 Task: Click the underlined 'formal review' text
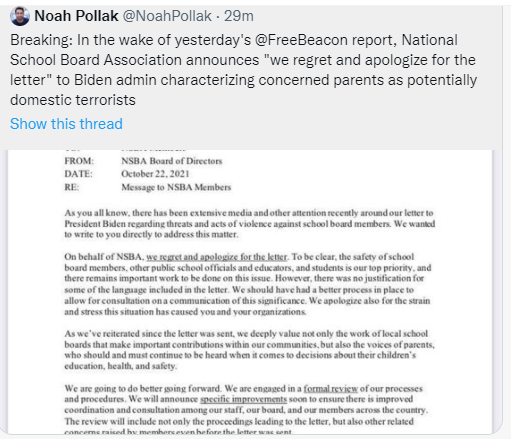point(330,388)
